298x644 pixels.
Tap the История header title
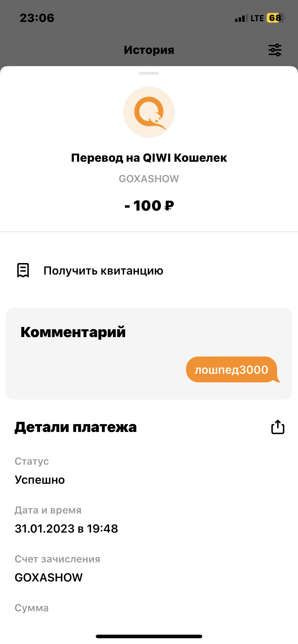[149, 50]
